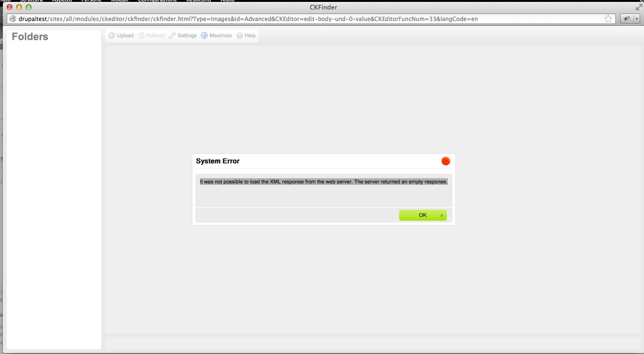
Task: Zoom the CKFinder window with the green button
Action: tap(29, 7)
